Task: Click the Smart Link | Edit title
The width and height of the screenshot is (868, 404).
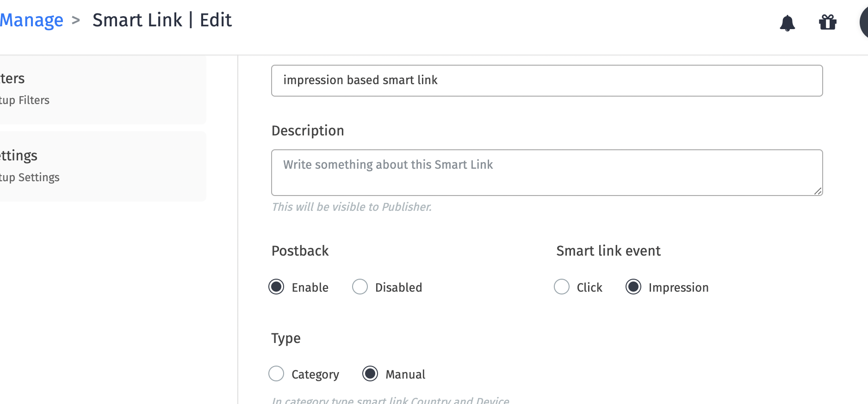Action: coord(162,20)
